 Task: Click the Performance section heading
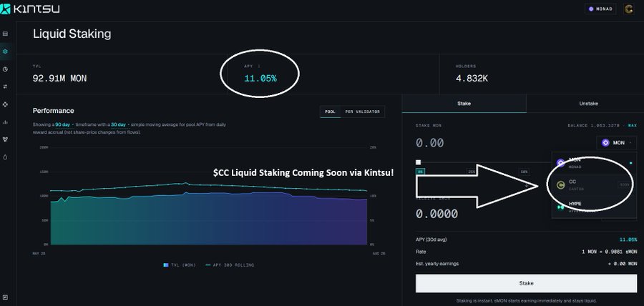[54, 111]
